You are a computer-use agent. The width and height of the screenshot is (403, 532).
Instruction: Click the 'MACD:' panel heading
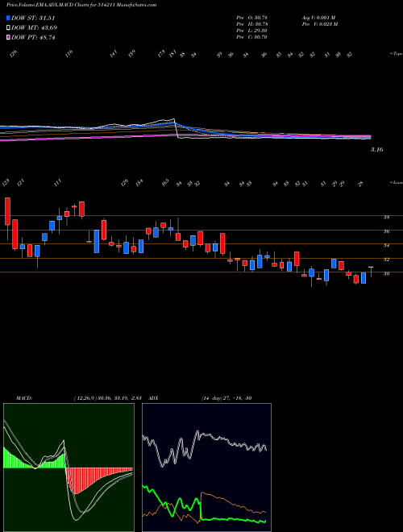coord(23,398)
